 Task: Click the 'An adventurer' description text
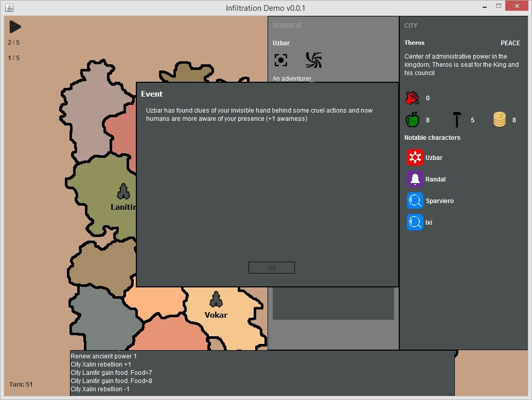pos(292,78)
